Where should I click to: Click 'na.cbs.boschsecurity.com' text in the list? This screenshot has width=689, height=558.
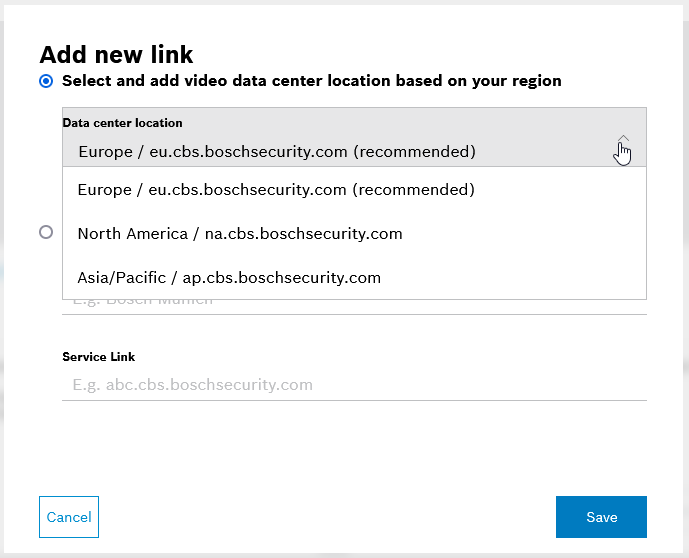click(304, 234)
